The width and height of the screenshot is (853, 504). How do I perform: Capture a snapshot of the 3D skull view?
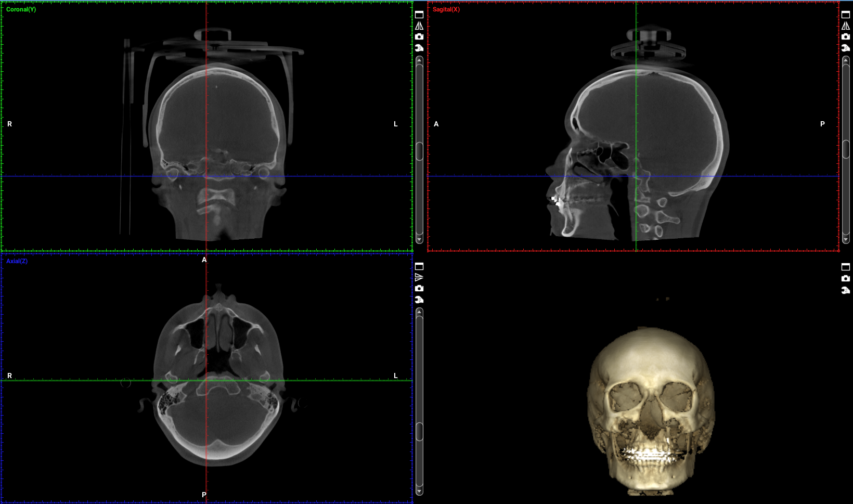click(846, 278)
